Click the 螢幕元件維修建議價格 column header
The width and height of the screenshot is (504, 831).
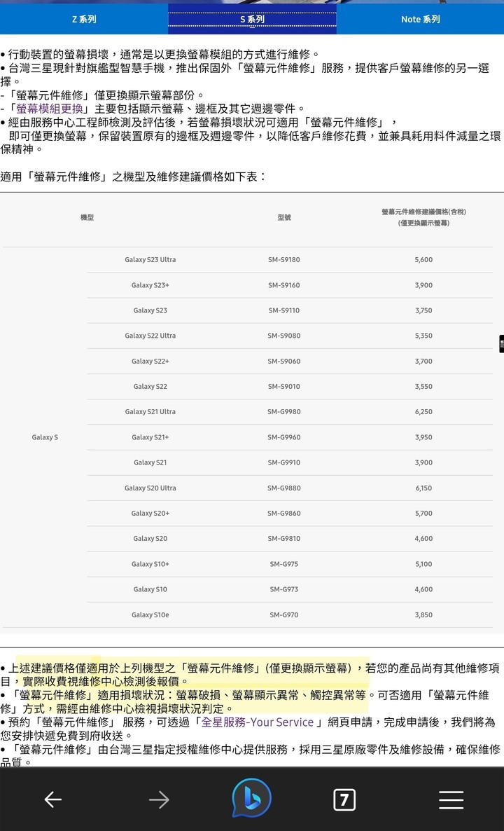[423, 217]
